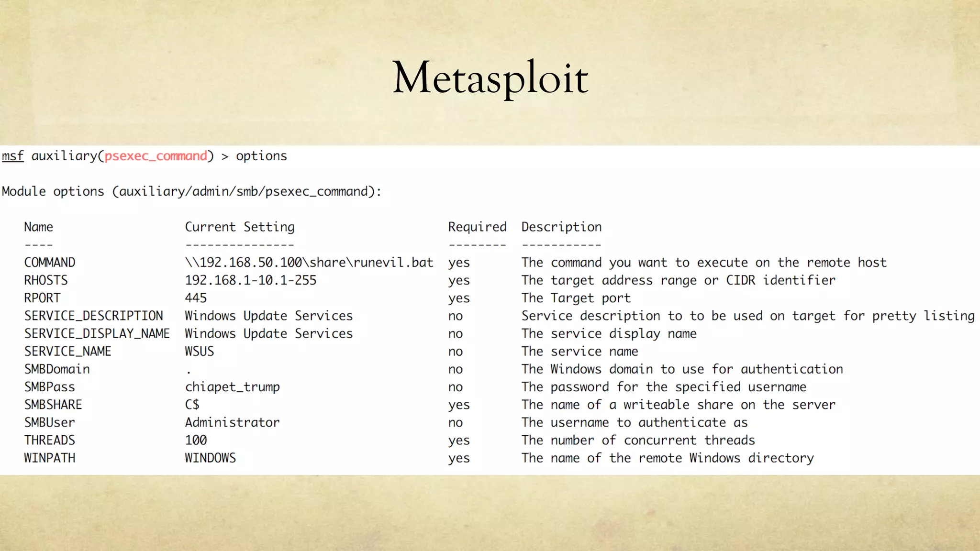Viewport: 980px width, 551px height.
Task: Click Windows Update Services in SERVICE_DESCRIPTION row
Action: tap(269, 316)
